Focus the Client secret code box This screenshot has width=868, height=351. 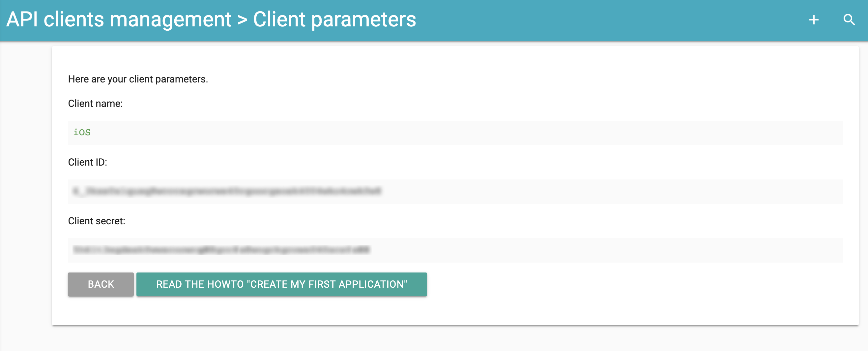(x=455, y=250)
